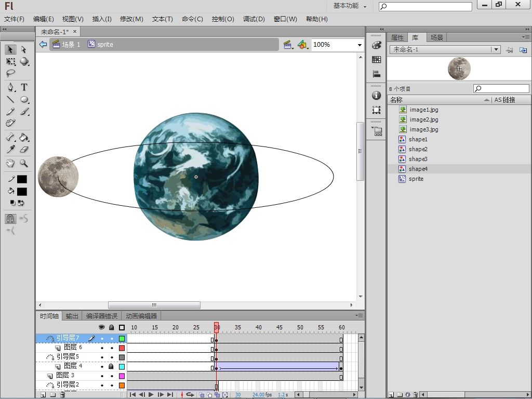Click 场景 1 in the breadcrumb bar
532x399 pixels.
click(x=71, y=45)
